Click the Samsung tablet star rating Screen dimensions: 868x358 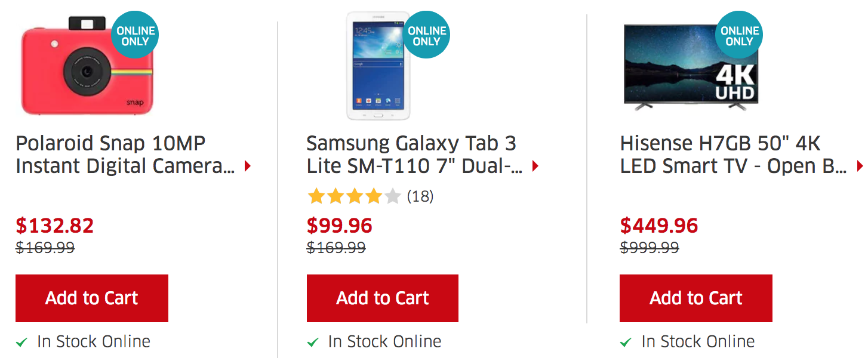[x=353, y=196]
